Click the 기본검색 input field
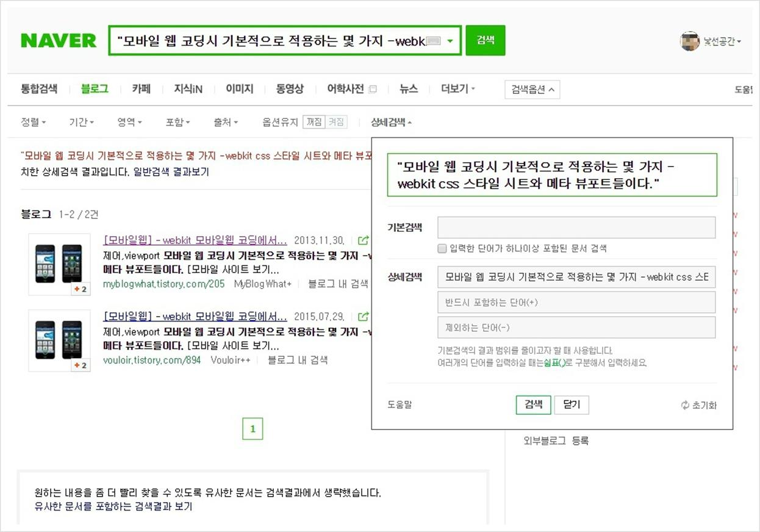Screen dimensions: 760x532 click(576, 228)
